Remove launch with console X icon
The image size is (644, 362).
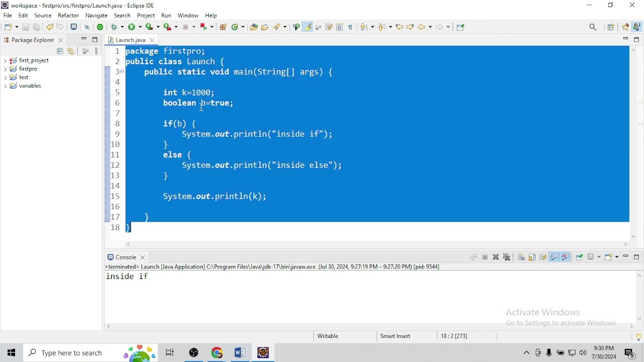tap(497, 258)
